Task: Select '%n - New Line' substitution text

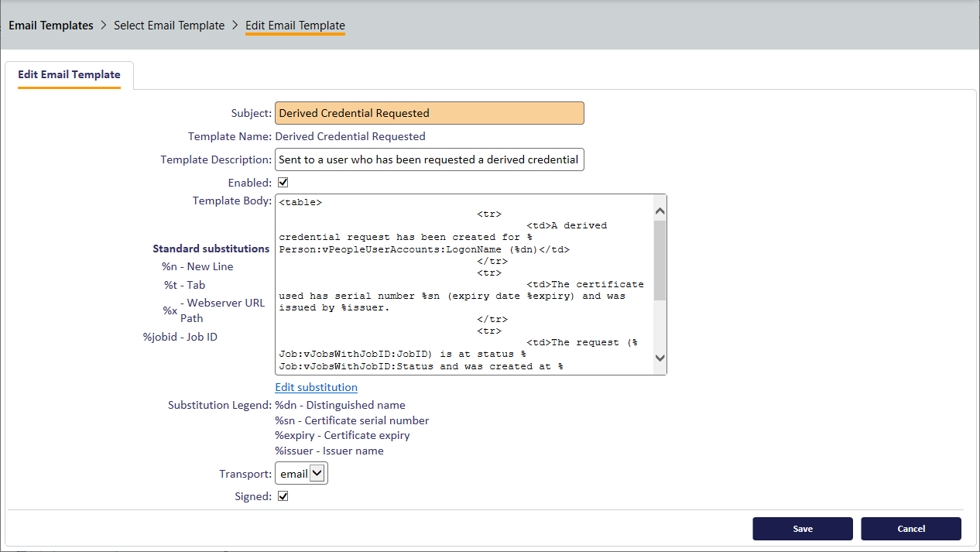Action: [197, 266]
